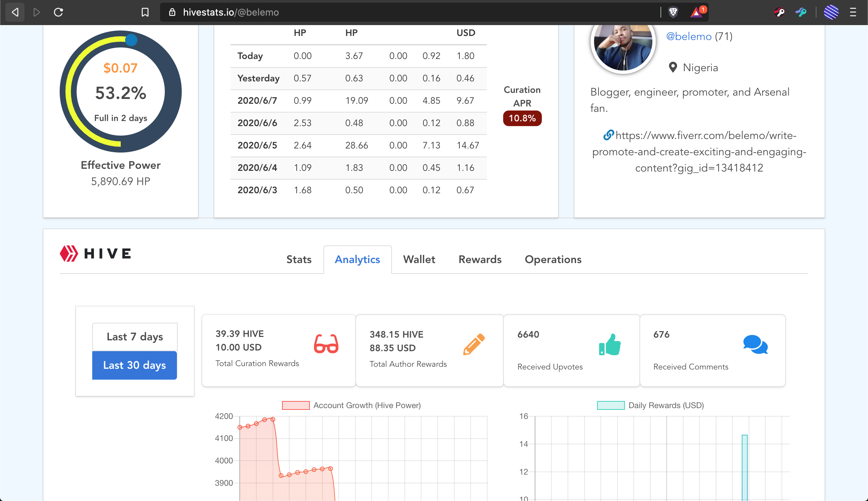The width and height of the screenshot is (868, 501).
Task: Click the '2020/6/7' date row
Action: pos(359,101)
